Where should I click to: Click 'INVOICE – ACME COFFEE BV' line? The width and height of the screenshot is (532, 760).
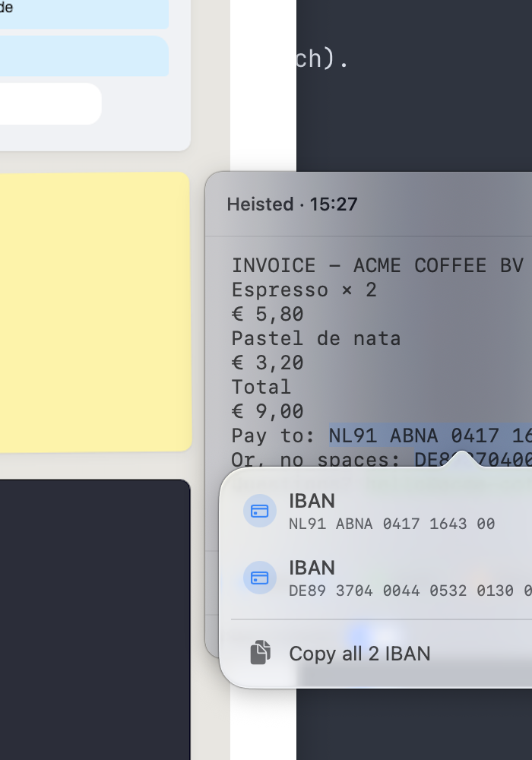pos(378,265)
